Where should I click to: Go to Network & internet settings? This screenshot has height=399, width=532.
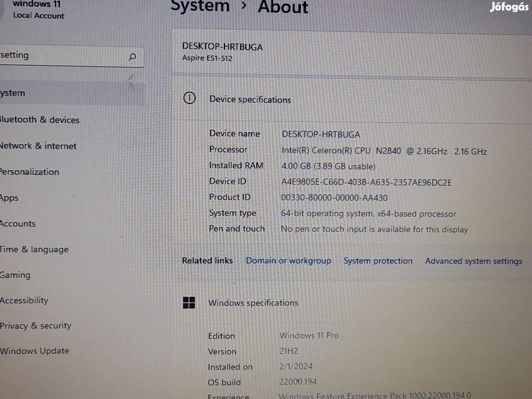pos(38,146)
